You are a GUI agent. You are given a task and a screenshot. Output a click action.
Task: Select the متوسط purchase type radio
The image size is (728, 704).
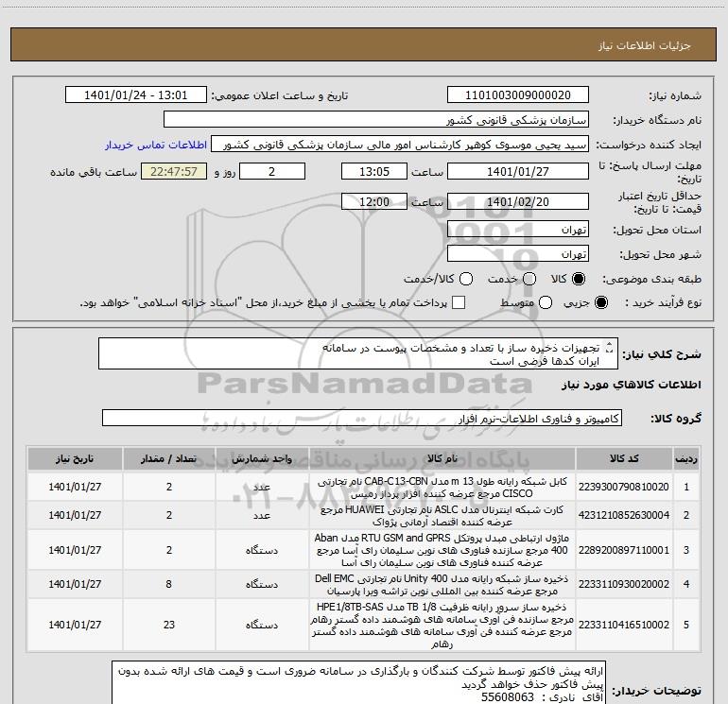point(546,302)
